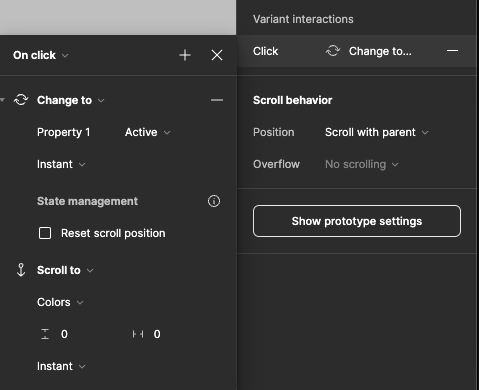Click the Overflow label

click(x=276, y=164)
